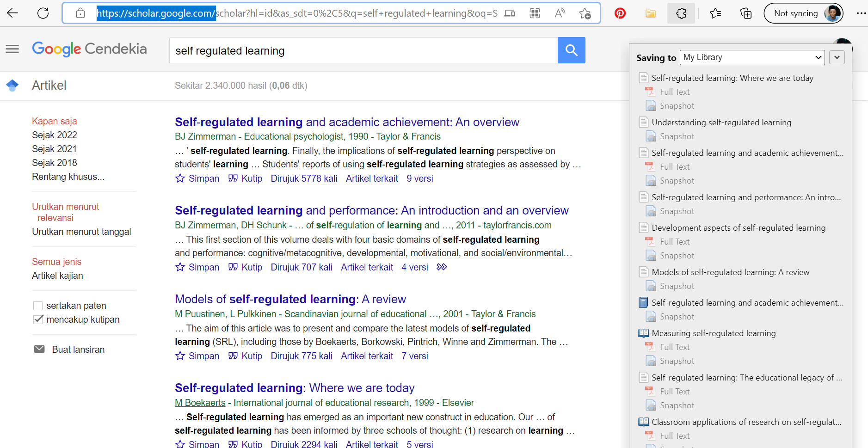
Task: Select Artikel kajian filter
Action: pos(57,276)
